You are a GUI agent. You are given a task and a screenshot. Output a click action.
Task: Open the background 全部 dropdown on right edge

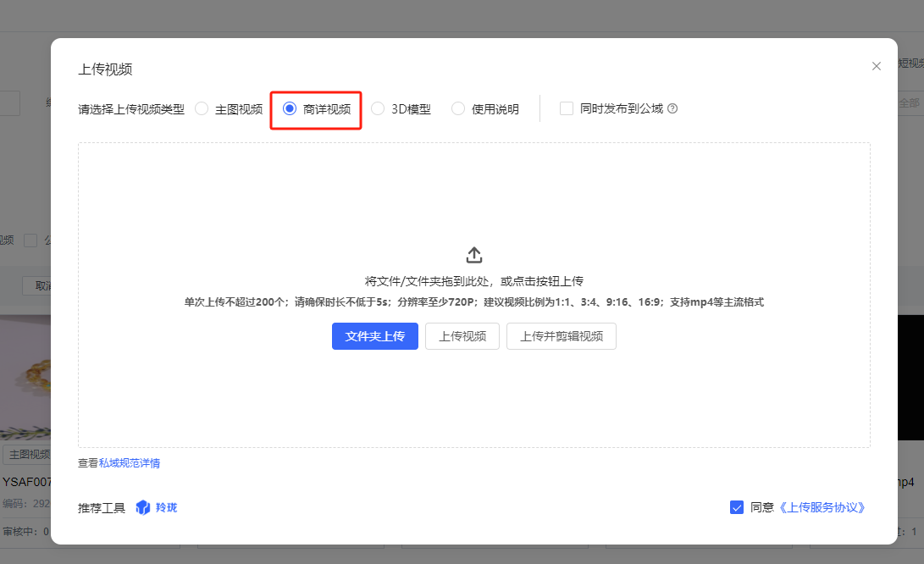coord(910,102)
